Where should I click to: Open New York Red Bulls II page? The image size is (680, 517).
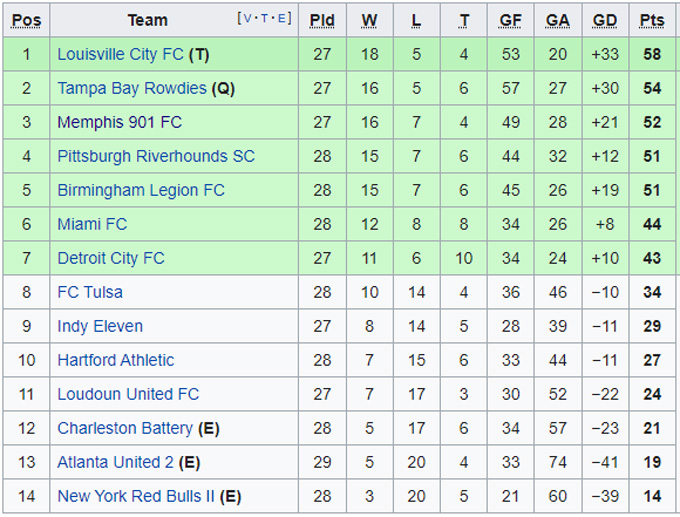point(136,496)
